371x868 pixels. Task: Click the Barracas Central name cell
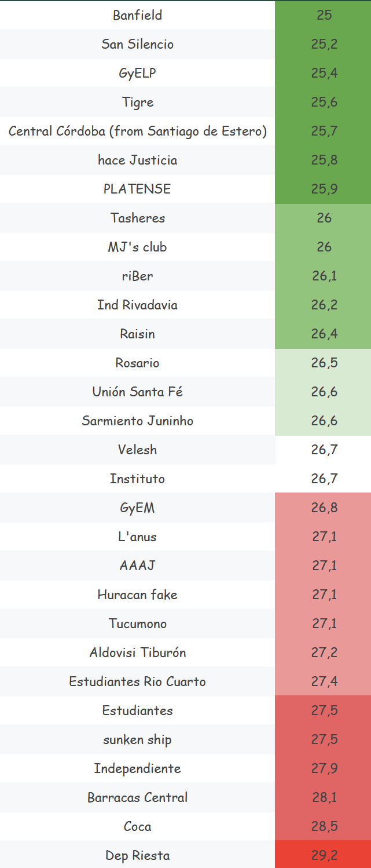pyautogui.click(x=138, y=798)
